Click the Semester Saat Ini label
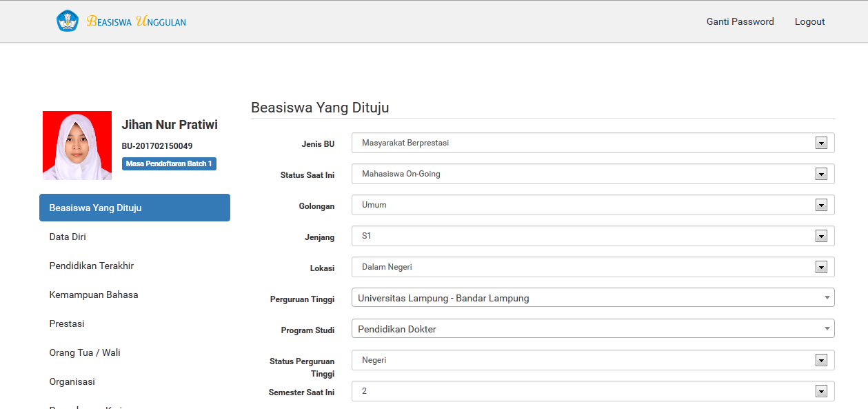The width and height of the screenshot is (868, 409). click(x=301, y=392)
